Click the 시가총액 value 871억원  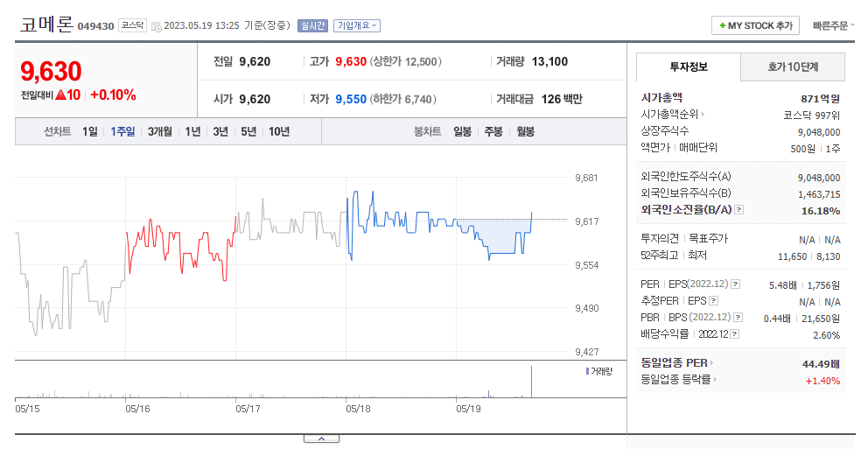[821, 99]
